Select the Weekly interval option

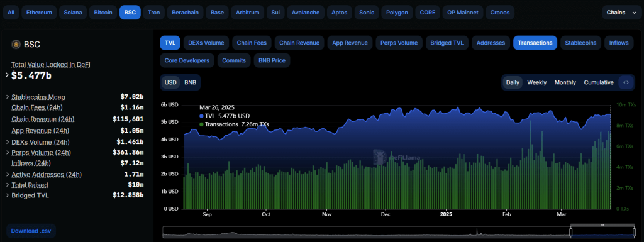[537, 82]
